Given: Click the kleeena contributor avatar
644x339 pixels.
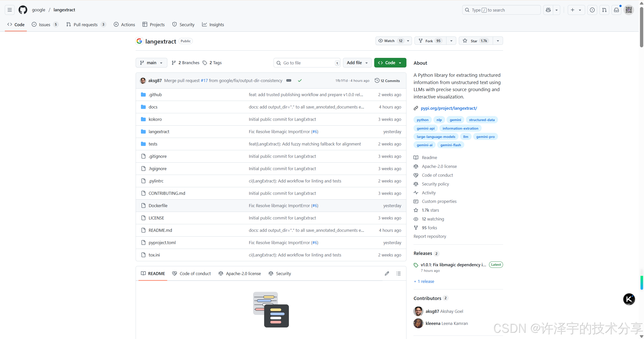Looking at the screenshot, I should (418, 323).
